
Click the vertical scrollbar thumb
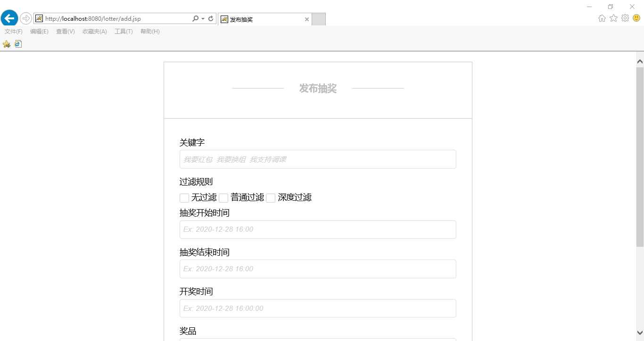[640, 156]
